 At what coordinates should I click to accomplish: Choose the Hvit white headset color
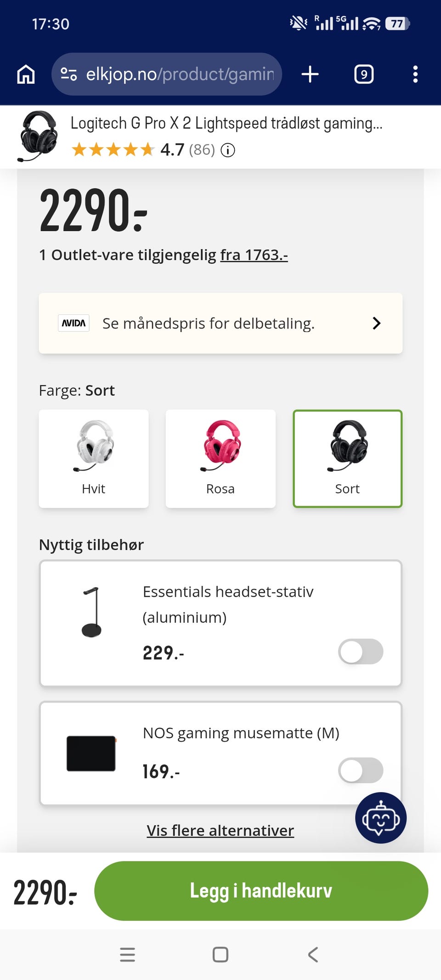click(94, 459)
